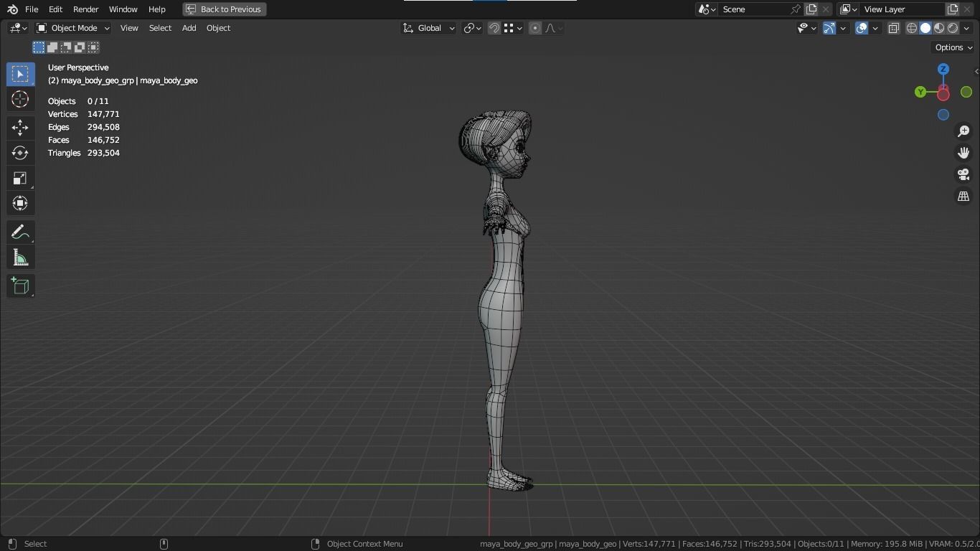
Task: Click the Zoom view magnifier icon
Action: (x=963, y=131)
